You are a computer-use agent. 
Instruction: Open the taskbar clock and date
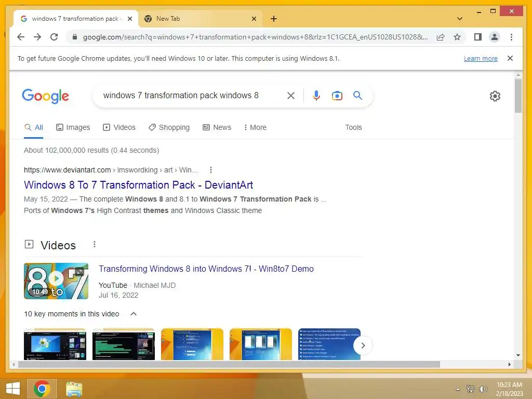[x=509, y=389]
